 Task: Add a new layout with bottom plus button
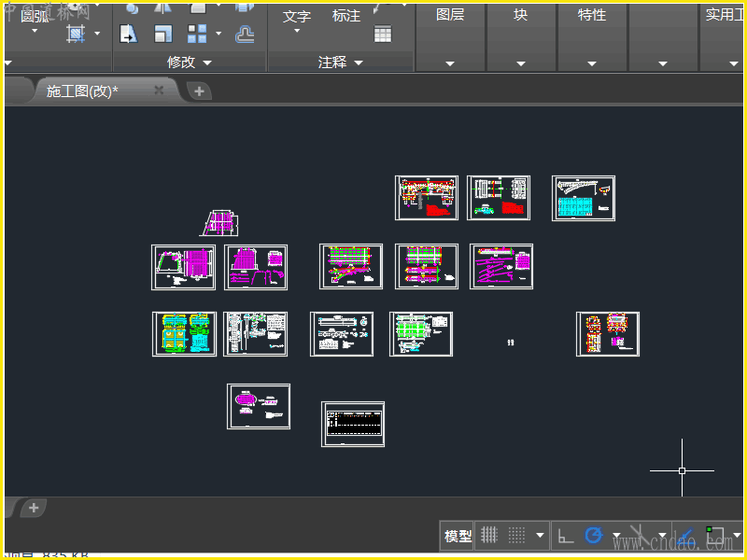(x=33, y=508)
